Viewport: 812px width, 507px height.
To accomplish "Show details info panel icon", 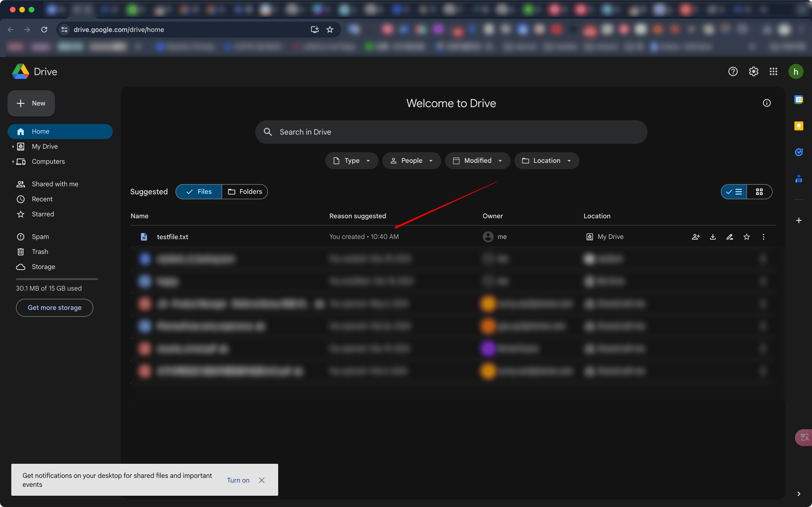I will tap(767, 103).
